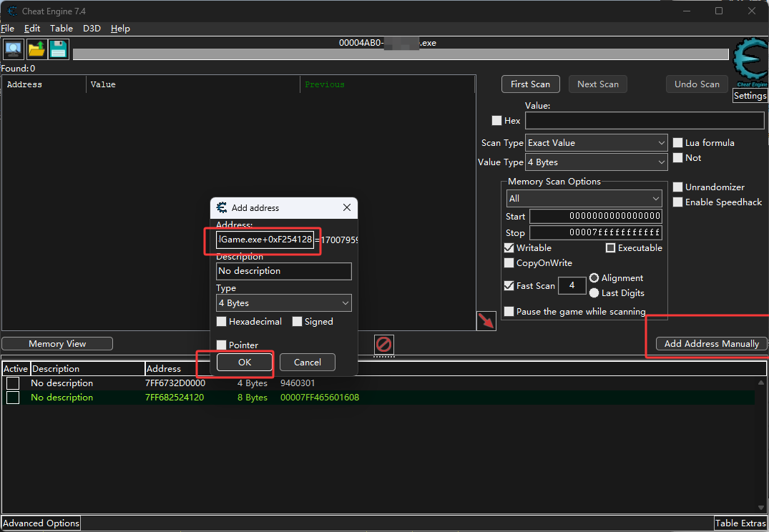The image size is (769, 532).
Task: Select the Alignment radio button
Action: point(594,278)
